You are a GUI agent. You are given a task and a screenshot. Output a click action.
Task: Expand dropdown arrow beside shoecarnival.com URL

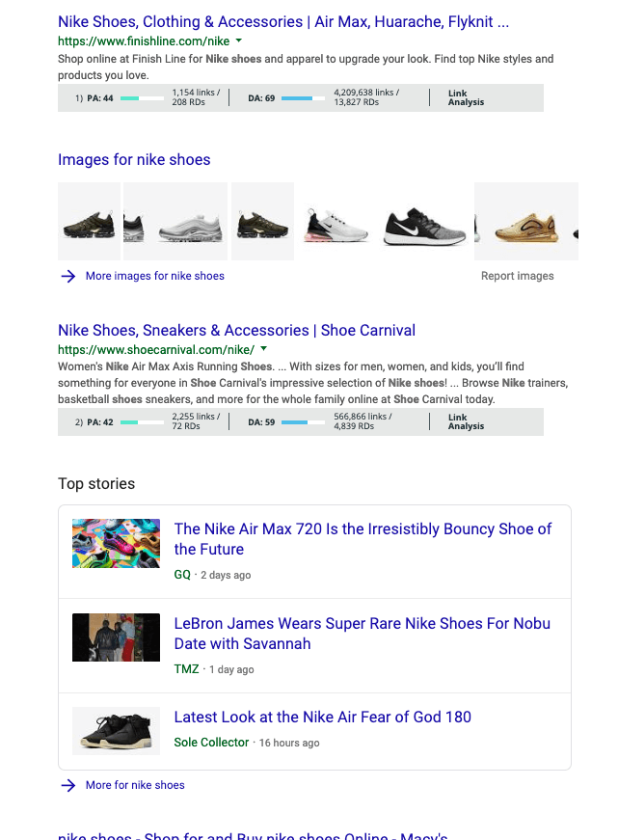tap(263, 349)
